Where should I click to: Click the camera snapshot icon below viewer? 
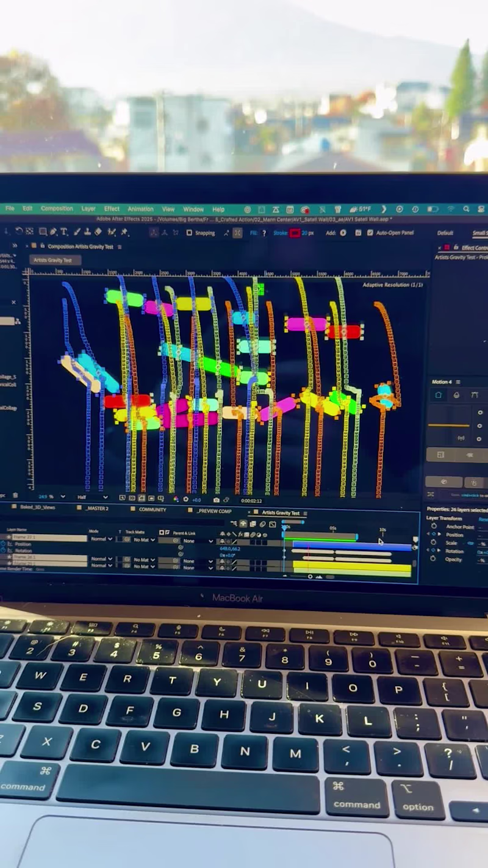(x=216, y=500)
